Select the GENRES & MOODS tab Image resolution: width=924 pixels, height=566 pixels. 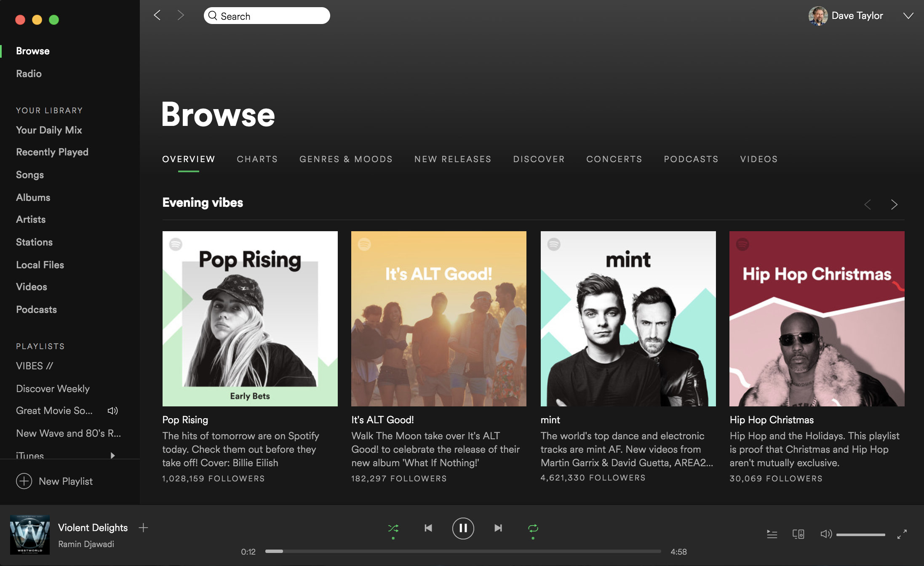click(x=346, y=159)
